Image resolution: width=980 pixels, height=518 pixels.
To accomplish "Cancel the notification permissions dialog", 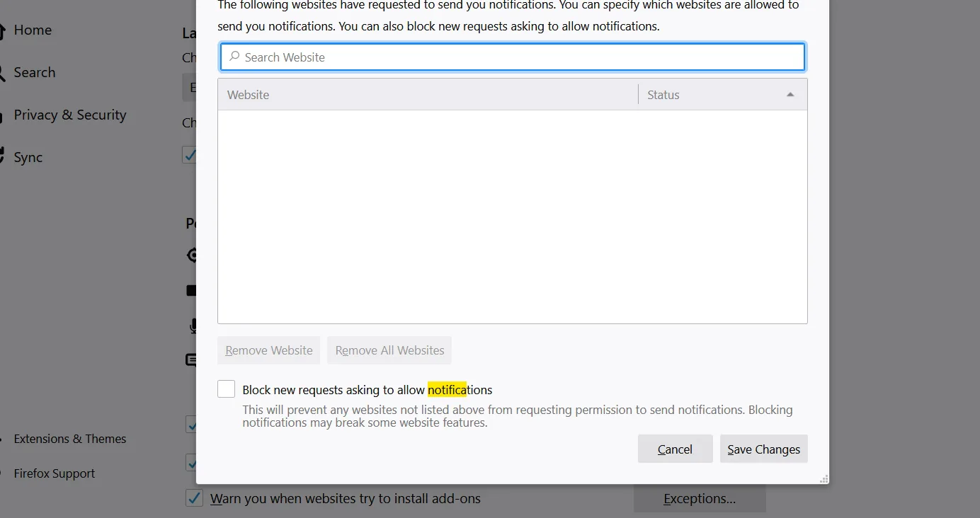I will [675, 449].
